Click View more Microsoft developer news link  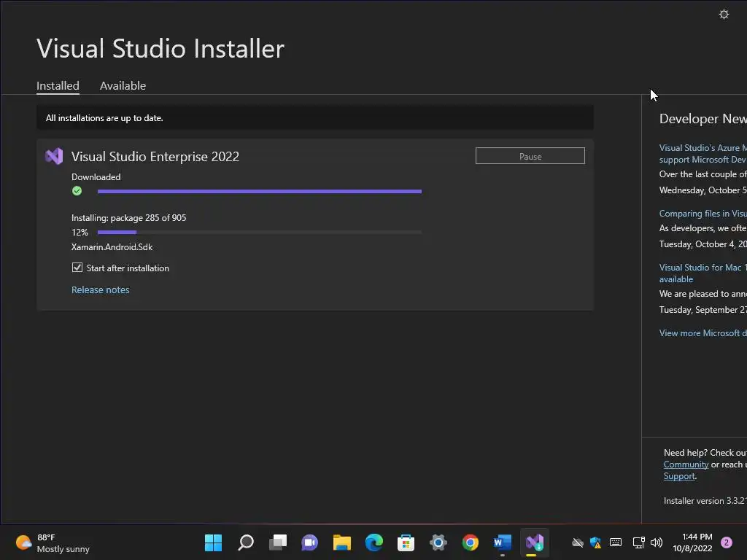coord(703,332)
